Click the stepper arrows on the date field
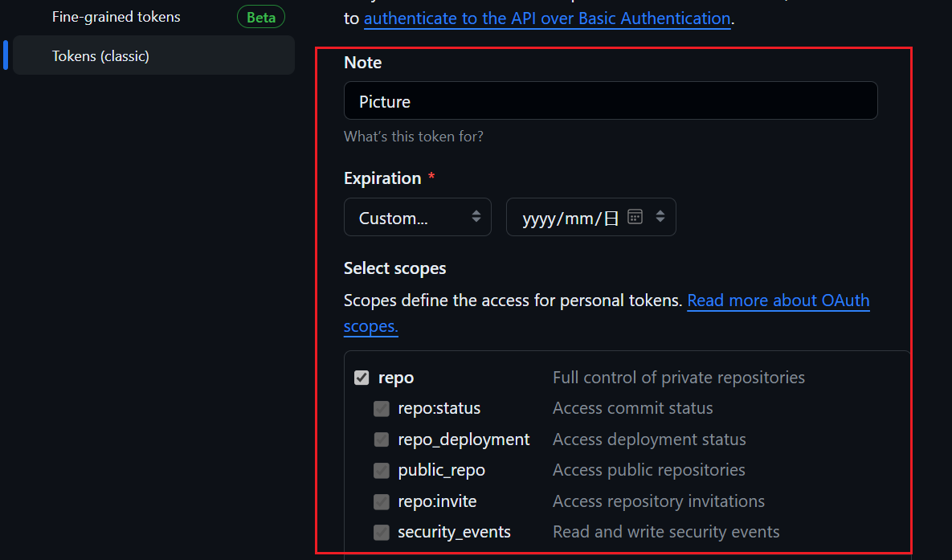The image size is (952, 560). click(x=660, y=217)
